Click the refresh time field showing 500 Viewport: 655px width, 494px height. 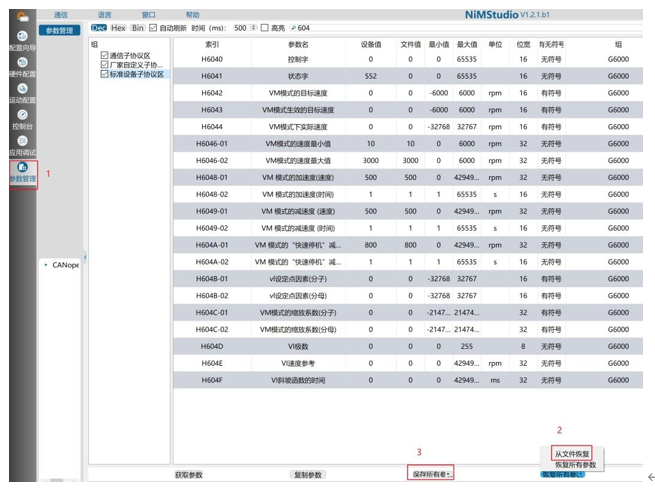(241, 28)
